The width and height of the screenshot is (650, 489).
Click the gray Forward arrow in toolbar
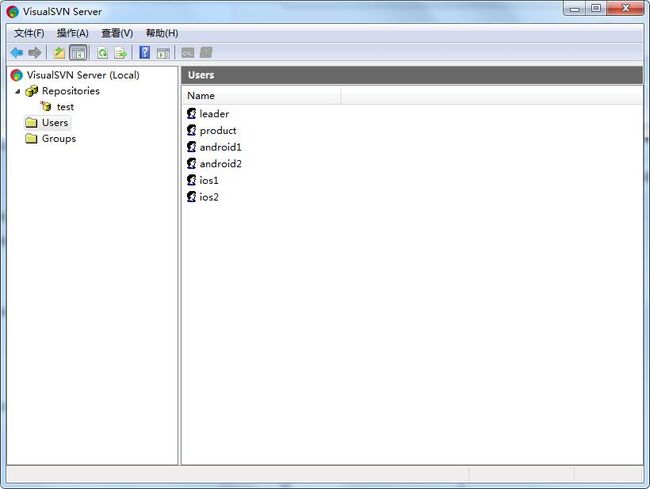[x=35, y=53]
